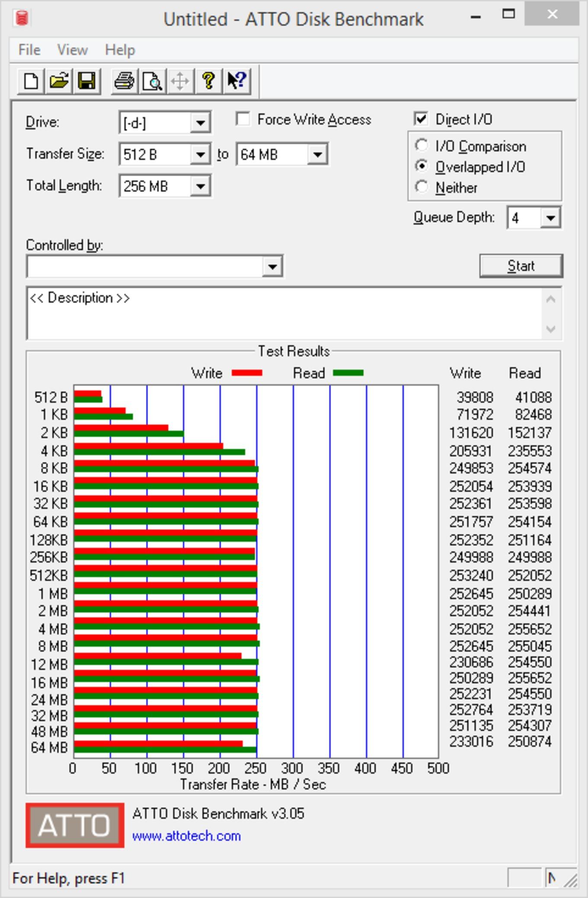Uncheck the Direct I/O checkbox
The width and height of the screenshot is (588, 898).
(421, 119)
